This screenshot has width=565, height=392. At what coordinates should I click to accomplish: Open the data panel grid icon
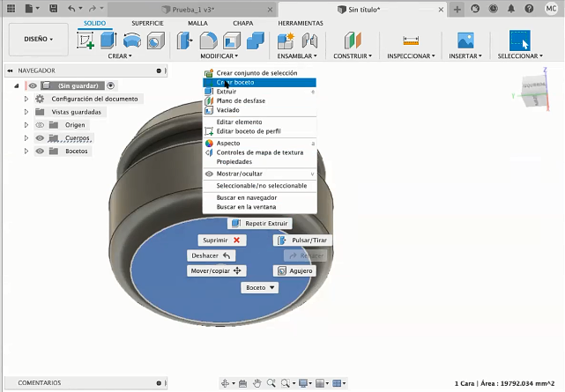11,9
